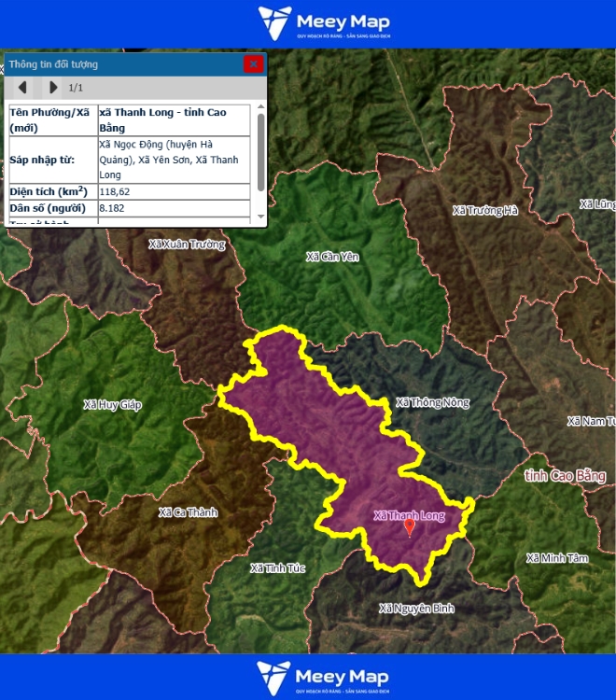Go to next object with right arrow
Screen dimensions: 616x700
click(52, 88)
